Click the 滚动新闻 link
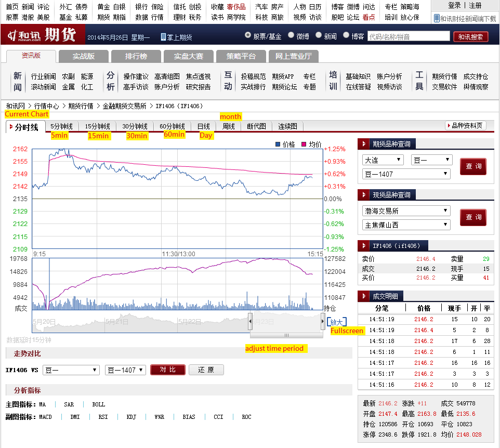Image resolution: width=500 pixels, height=448 pixels. [43, 87]
